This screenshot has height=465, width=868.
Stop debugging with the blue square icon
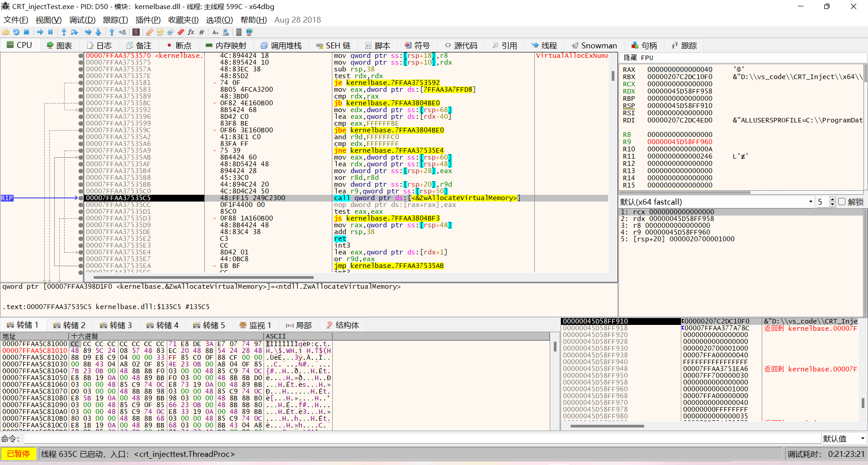27,32
